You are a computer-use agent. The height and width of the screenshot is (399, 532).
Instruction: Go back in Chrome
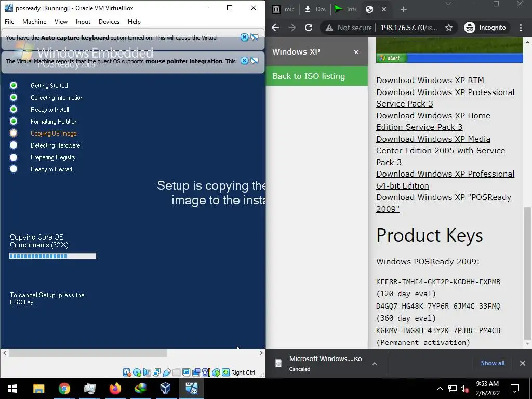275,28
